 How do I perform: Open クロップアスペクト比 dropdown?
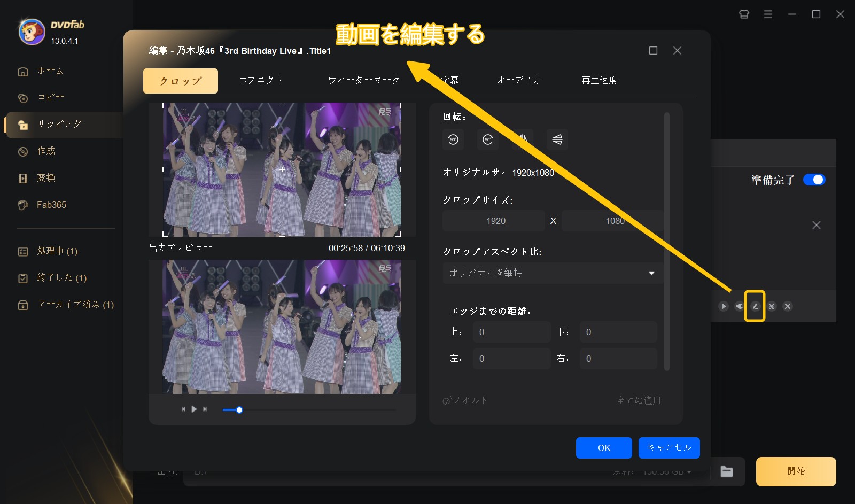click(553, 273)
